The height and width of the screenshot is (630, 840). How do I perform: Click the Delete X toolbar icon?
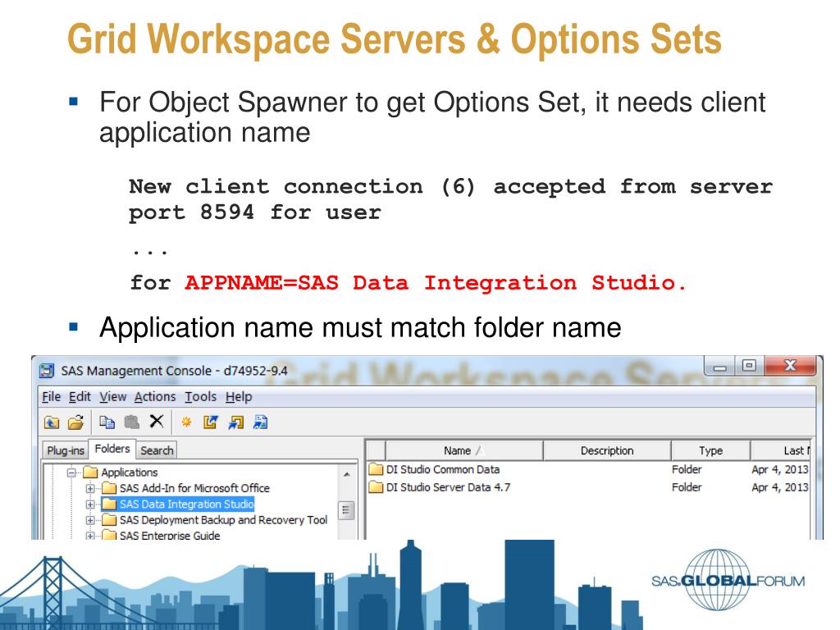(157, 422)
